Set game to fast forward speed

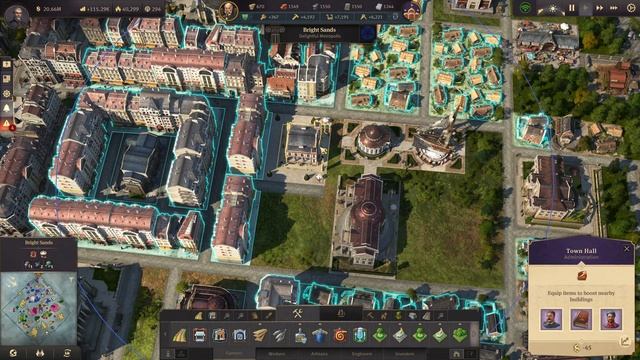600,8
